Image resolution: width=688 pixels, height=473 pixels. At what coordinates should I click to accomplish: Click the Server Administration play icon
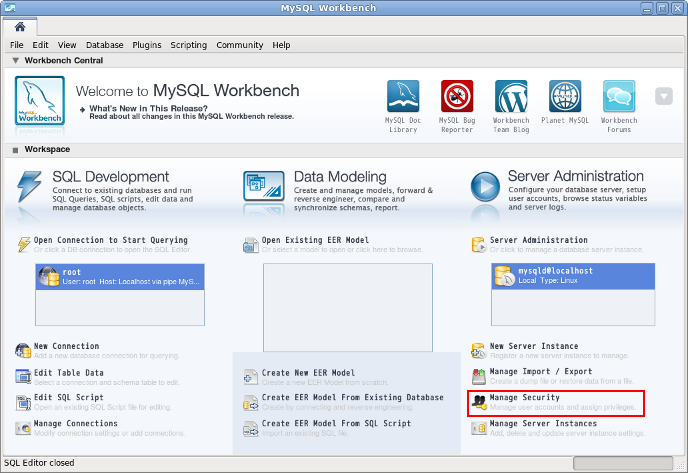[x=485, y=186]
